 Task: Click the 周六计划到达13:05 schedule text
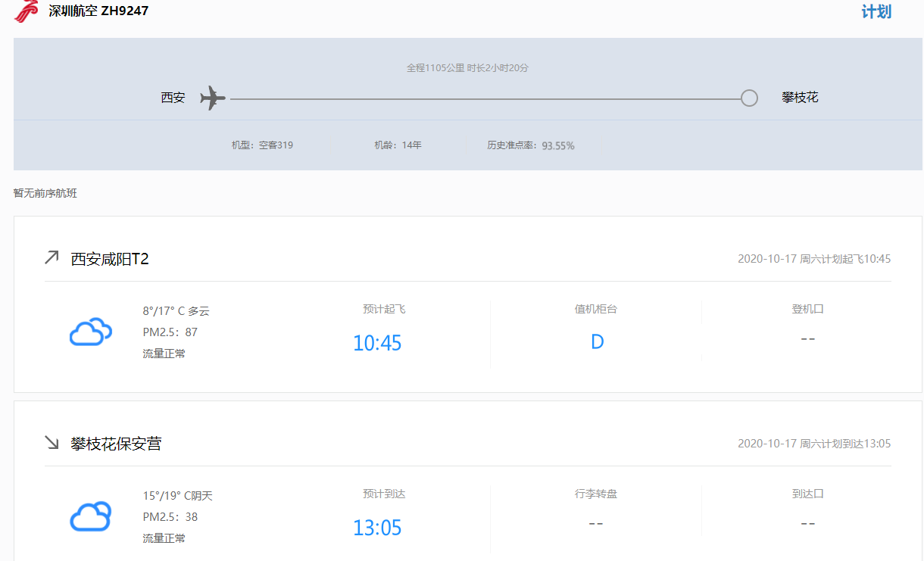[845, 444]
